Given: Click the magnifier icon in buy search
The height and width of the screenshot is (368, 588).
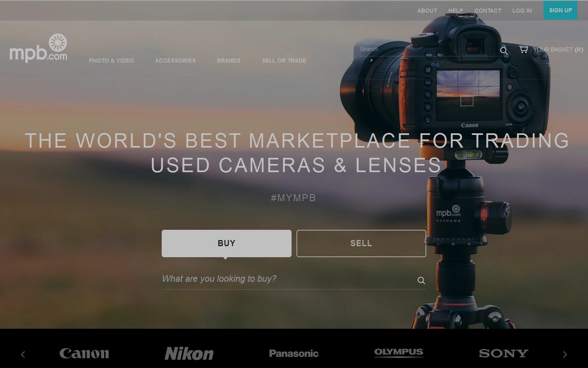Looking at the screenshot, I should (421, 280).
